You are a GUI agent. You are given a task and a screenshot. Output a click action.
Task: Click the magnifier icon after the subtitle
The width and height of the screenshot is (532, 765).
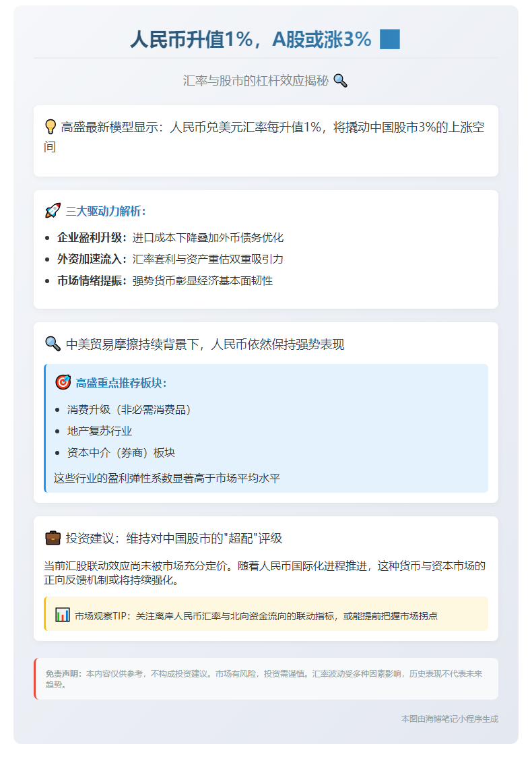point(341,81)
